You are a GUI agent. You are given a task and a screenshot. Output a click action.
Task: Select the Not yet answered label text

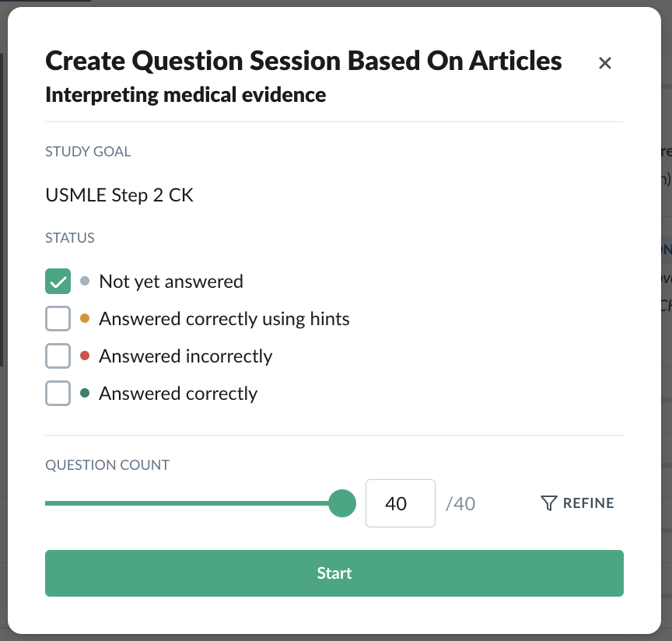pos(171,282)
